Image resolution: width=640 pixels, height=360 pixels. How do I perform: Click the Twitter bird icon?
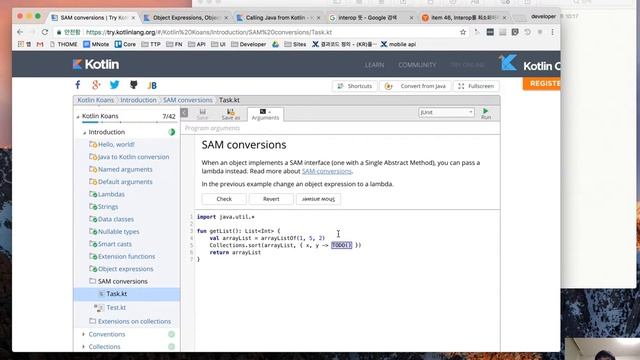pos(115,85)
